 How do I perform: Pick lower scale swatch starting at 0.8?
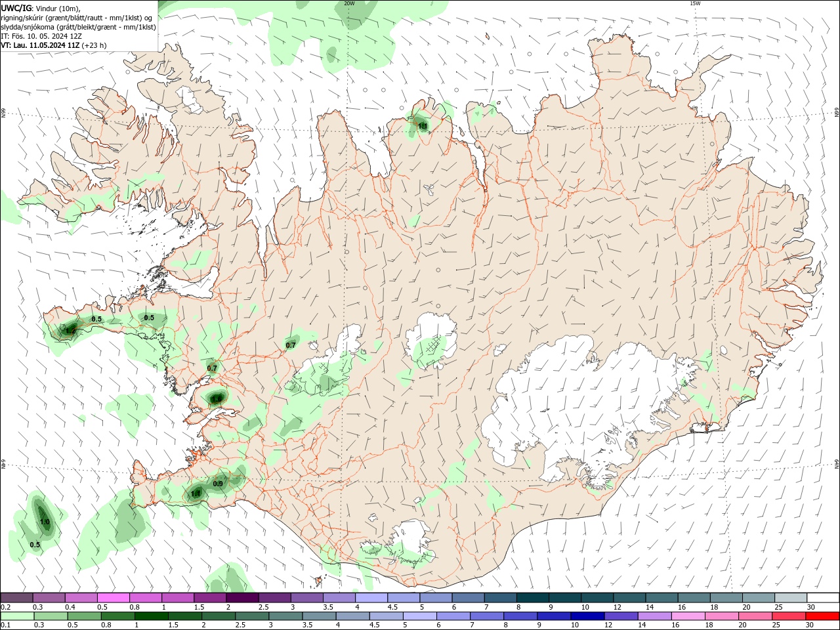coord(117,616)
